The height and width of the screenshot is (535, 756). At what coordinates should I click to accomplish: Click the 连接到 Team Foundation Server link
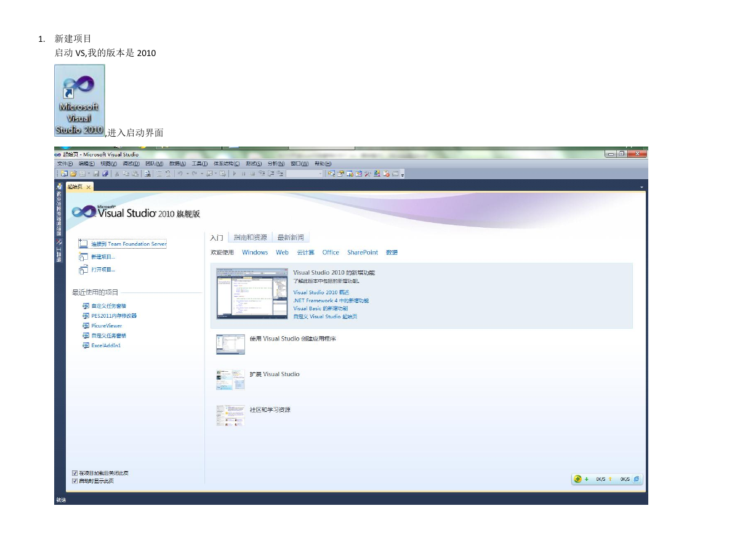129,244
